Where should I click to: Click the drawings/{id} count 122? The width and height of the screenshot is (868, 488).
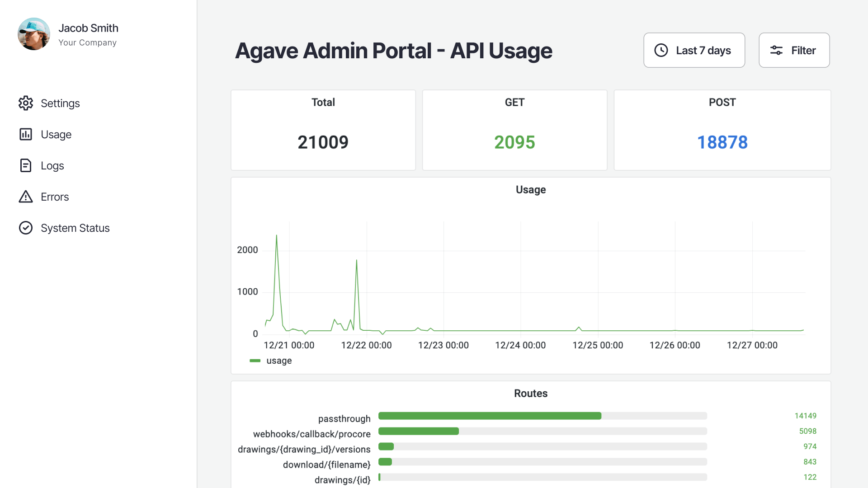810,477
